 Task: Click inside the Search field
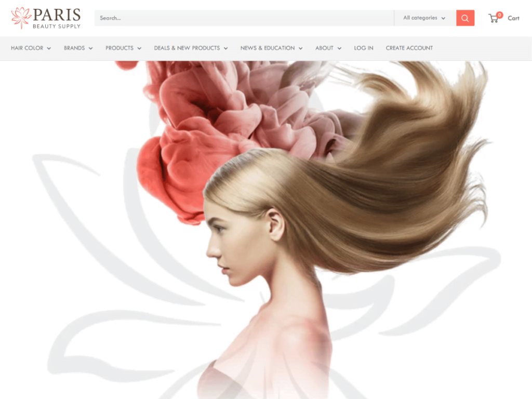[244, 18]
